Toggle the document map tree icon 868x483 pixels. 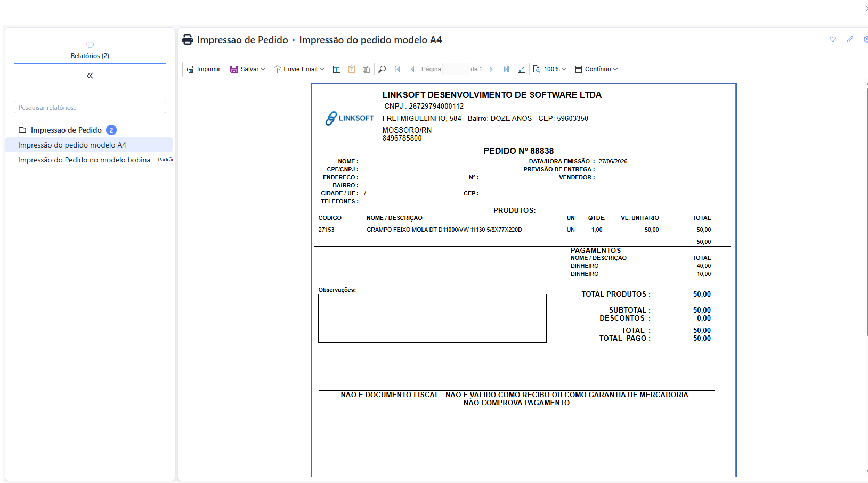tap(337, 69)
